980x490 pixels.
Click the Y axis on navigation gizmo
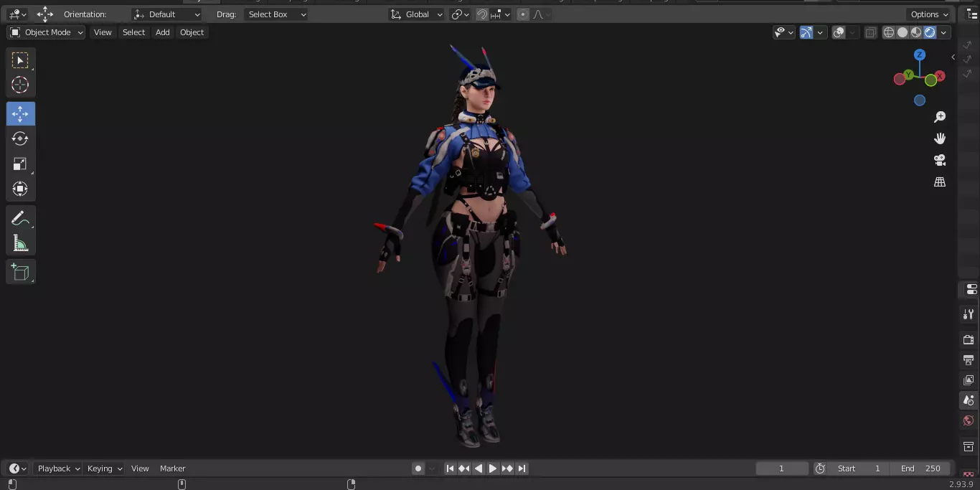pos(909,75)
